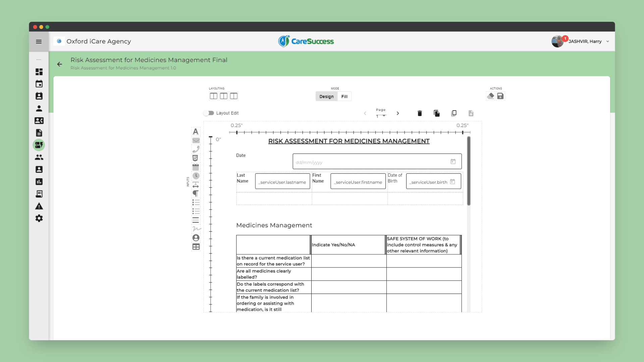This screenshot has width=644, height=362.
Task: Select the clock time input tool
Action: coord(196,176)
